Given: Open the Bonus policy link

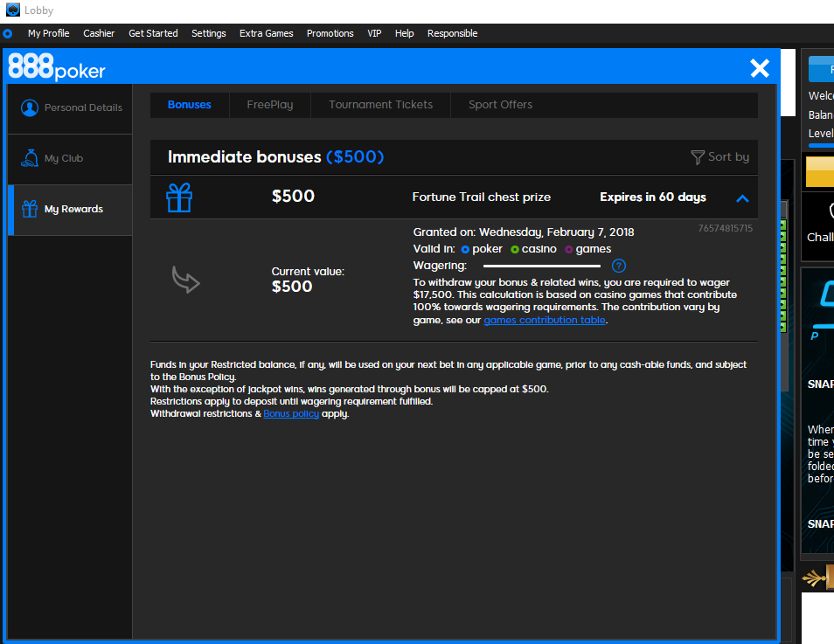Looking at the screenshot, I should [291, 413].
